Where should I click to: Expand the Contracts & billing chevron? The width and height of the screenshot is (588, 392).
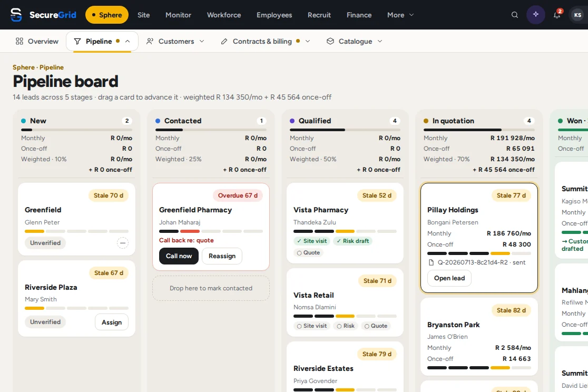[308, 41]
